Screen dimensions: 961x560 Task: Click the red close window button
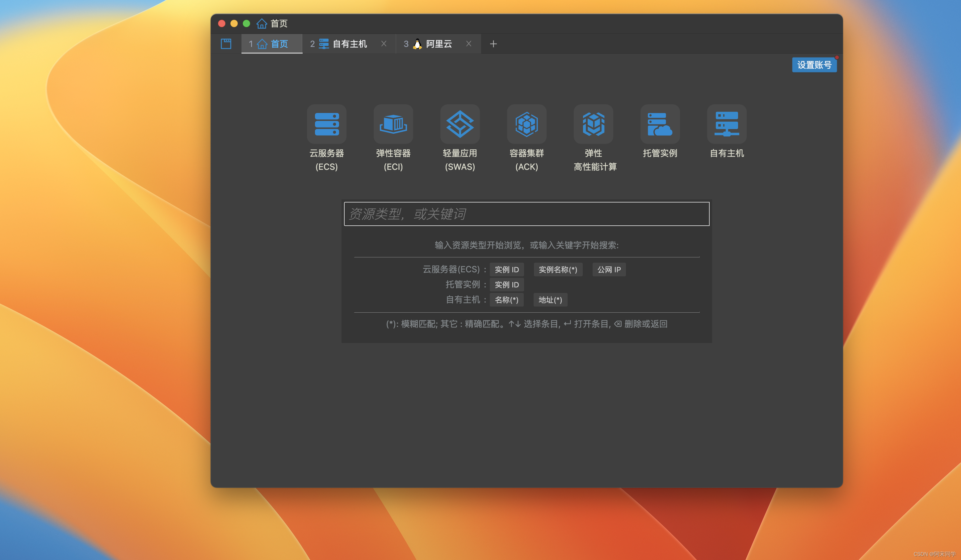click(x=221, y=24)
